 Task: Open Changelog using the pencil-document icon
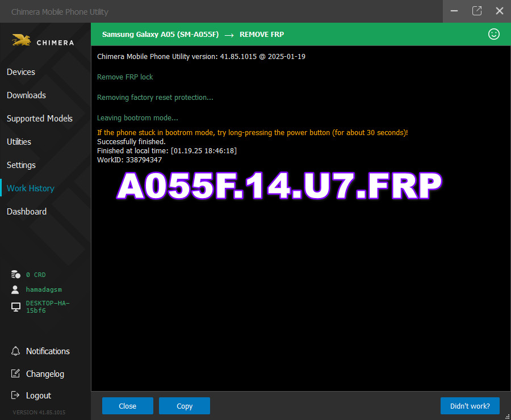pos(16,373)
